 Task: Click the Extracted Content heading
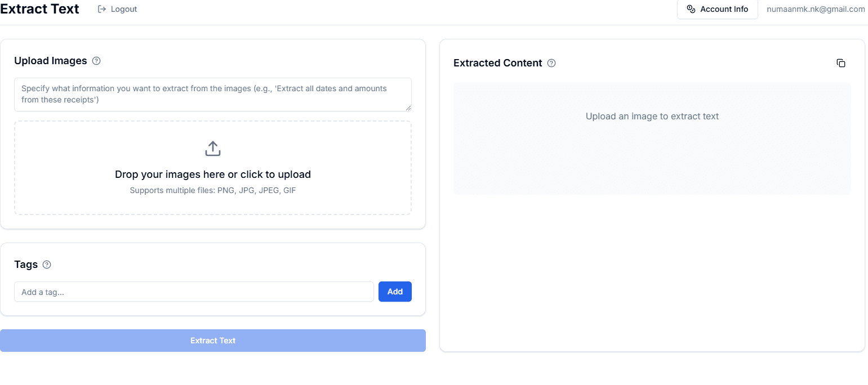pyautogui.click(x=498, y=63)
